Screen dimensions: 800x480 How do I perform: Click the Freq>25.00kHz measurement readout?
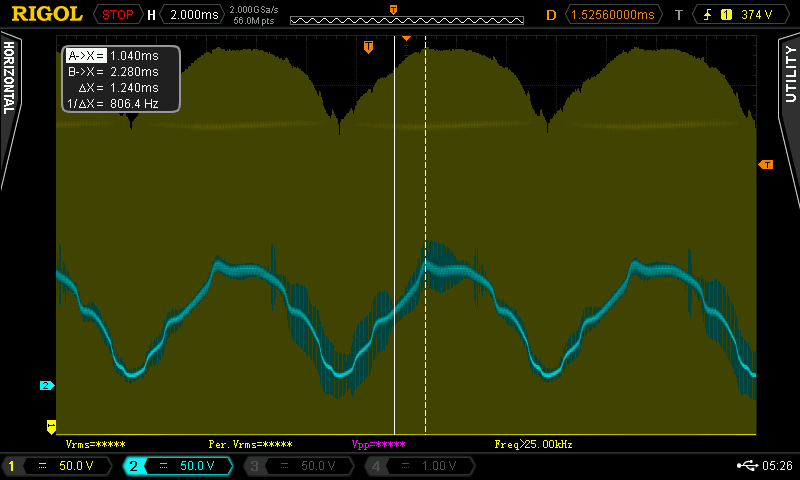[533, 444]
